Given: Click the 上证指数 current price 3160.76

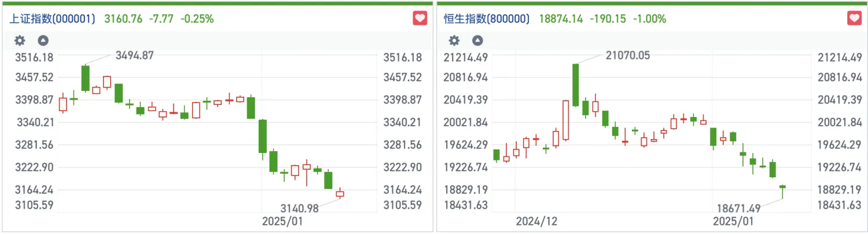Looking at the screenshot, I should (123, 19).
